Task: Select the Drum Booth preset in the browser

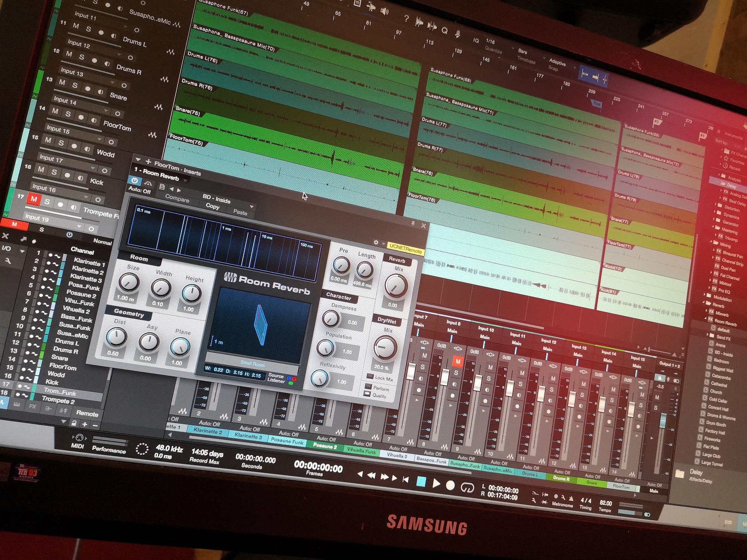Action: (716, 424)
